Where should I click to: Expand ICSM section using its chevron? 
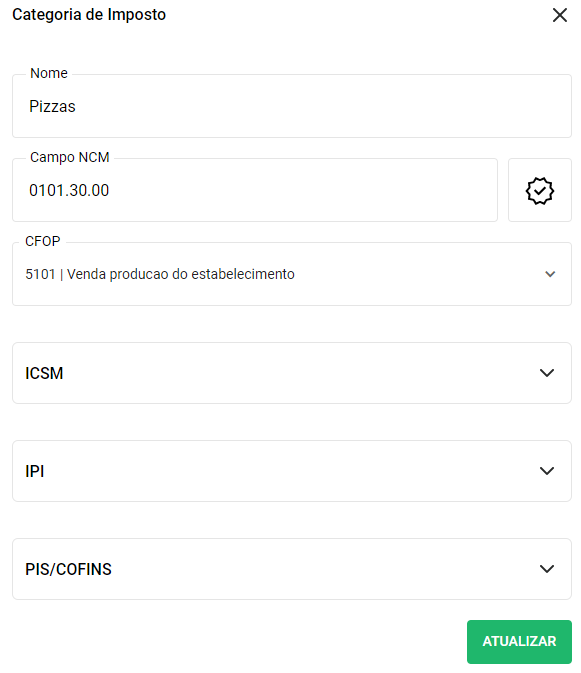pos(547,373)
